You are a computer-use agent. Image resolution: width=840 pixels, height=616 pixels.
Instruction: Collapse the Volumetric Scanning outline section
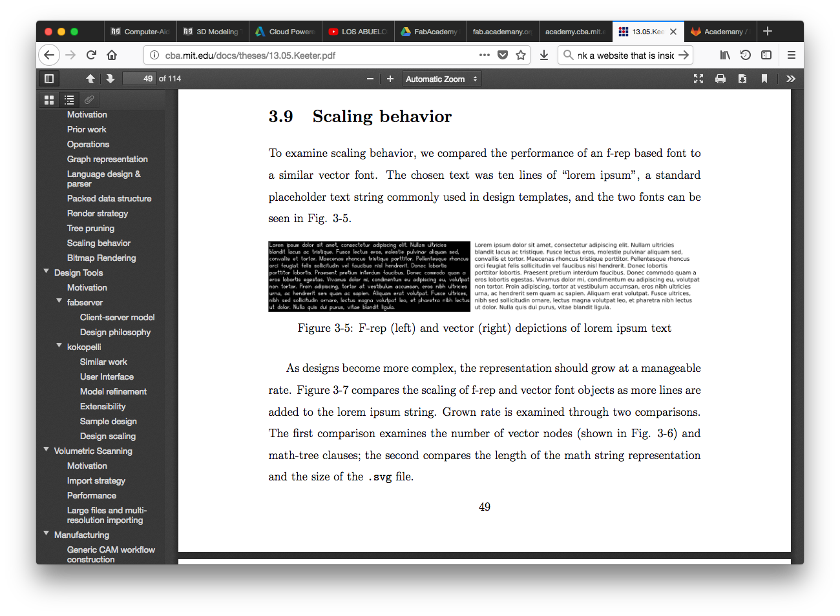46,449
